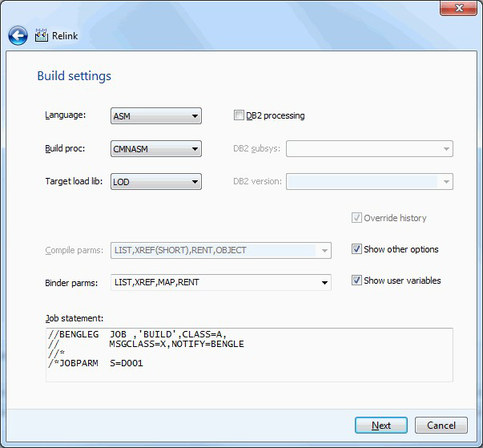Image resolution: width=483 pixels, height=448 pixels.
Task: Toggle the Override history checkbox
Action: point(356,218)
